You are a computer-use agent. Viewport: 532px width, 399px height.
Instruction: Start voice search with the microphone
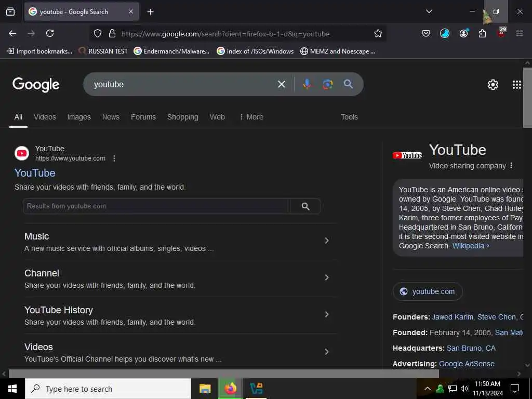pyautogui.click(x=307, y=84)
